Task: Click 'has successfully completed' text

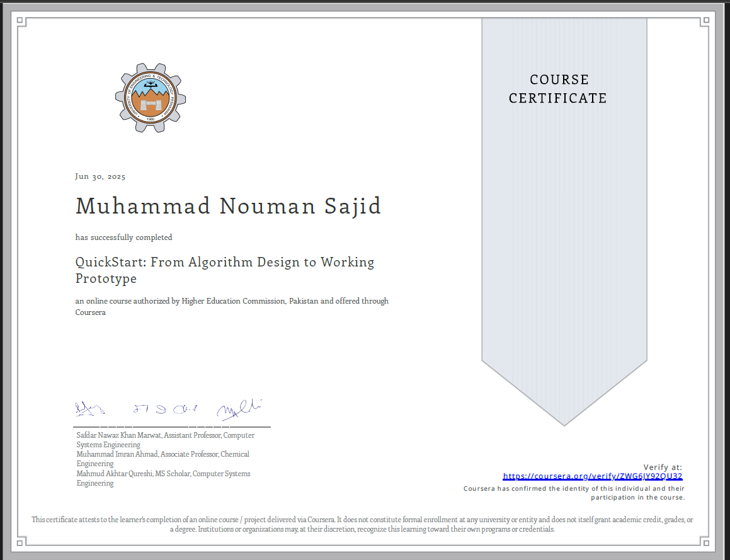Action: [x=124, y=237]
